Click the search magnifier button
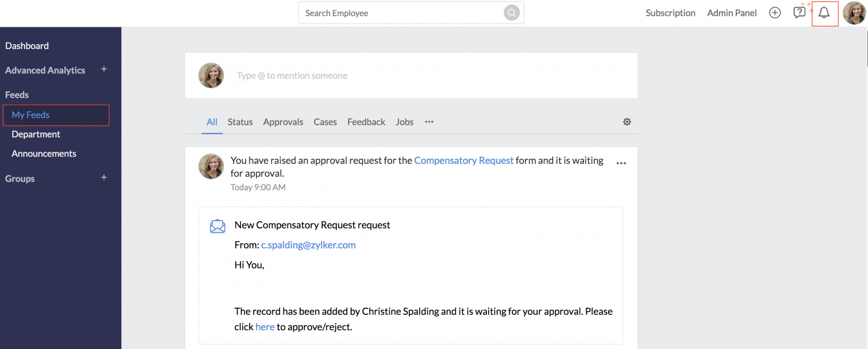The image size is (868, 349). click(x=512, y=13)
